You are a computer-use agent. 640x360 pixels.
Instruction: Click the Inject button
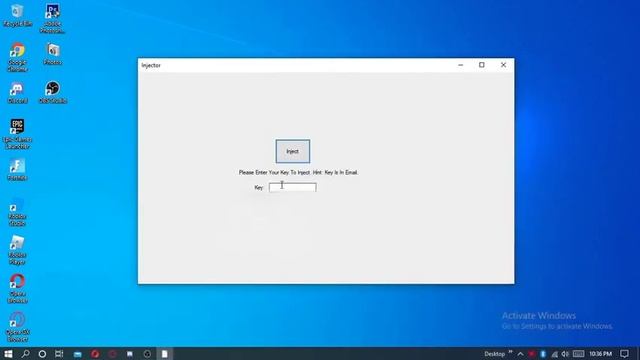[x=293, y=151]
